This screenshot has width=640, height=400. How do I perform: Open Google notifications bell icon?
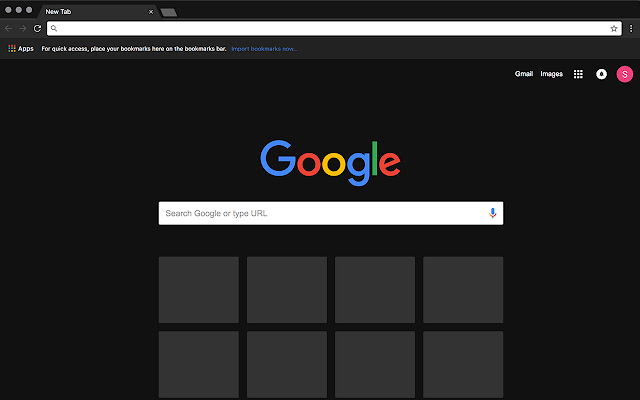(x=601, y=74)
